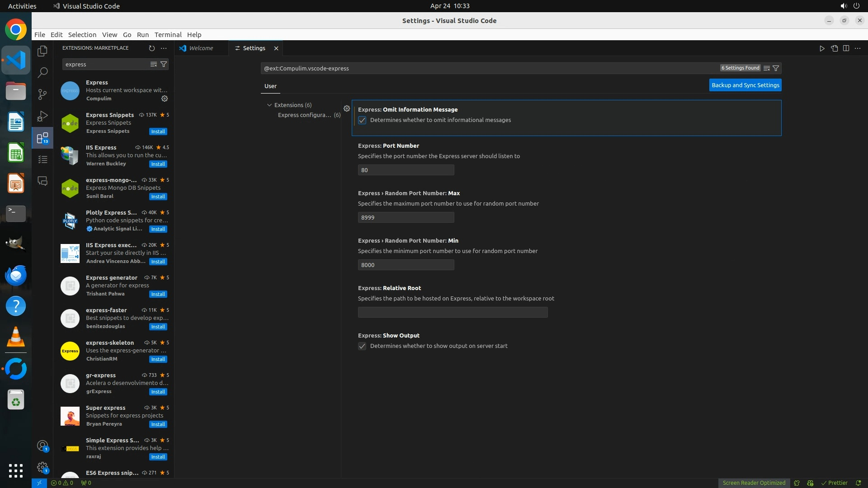Open the Source Control view icon
868x488 pixels.
point(42,94)
